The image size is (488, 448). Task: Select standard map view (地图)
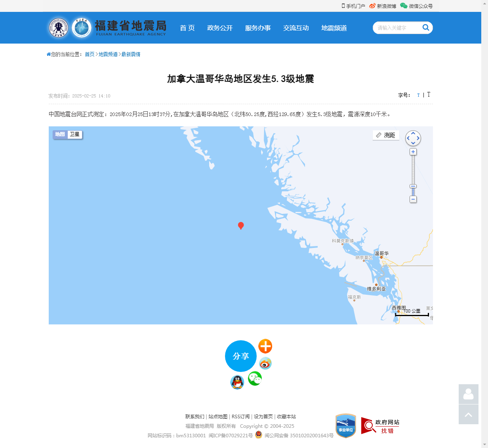[x=60, y=134]
